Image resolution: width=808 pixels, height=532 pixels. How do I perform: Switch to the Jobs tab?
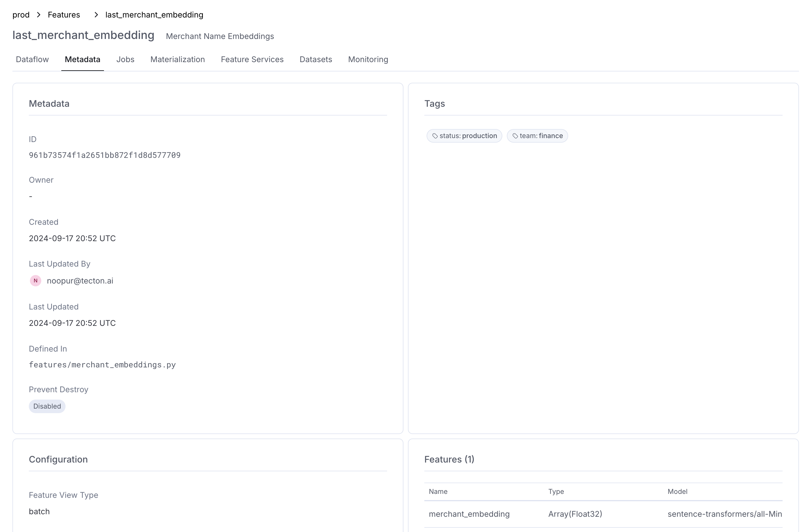point(125,59)
